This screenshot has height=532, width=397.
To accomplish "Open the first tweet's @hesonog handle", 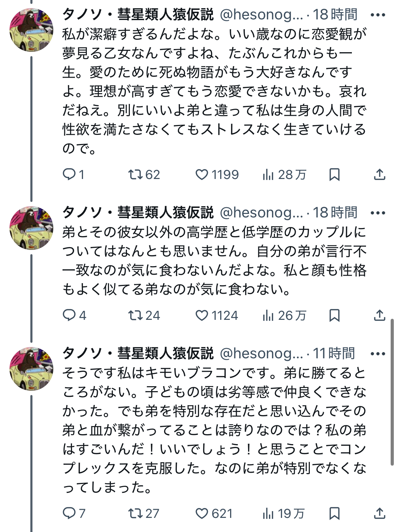I will click(x=261, y=15).
